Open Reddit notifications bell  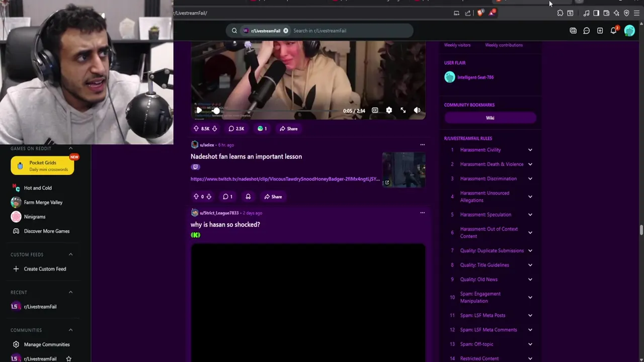(x=614, y=31)
